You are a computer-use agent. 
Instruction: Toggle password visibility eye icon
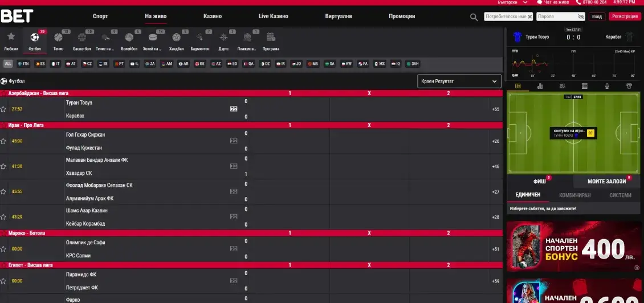coord(580,17)
